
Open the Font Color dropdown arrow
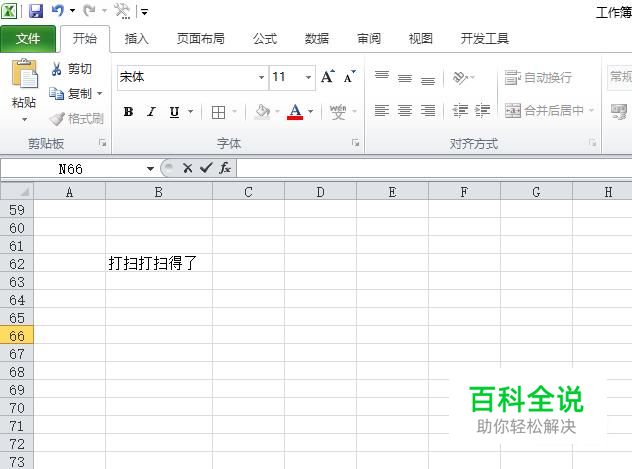pos(310,112)
